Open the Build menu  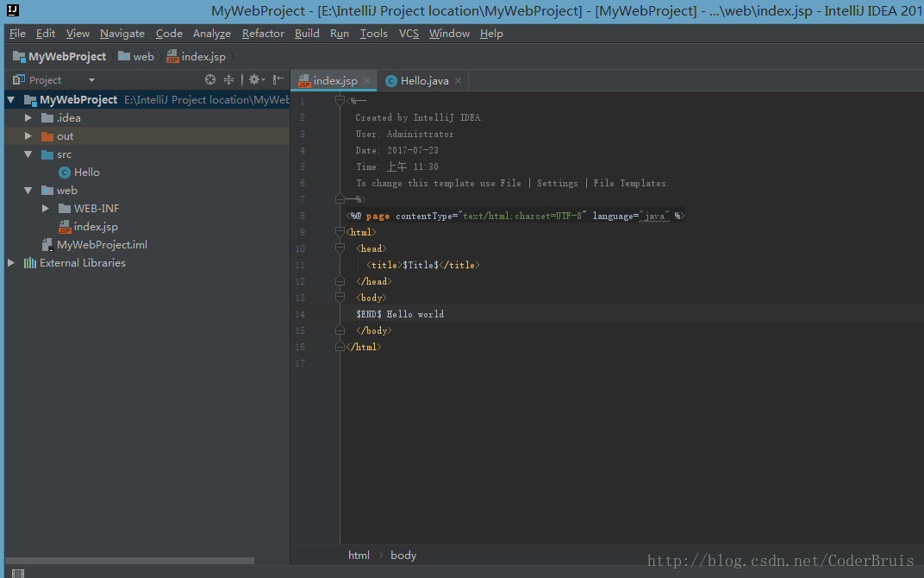click(307, 34)
